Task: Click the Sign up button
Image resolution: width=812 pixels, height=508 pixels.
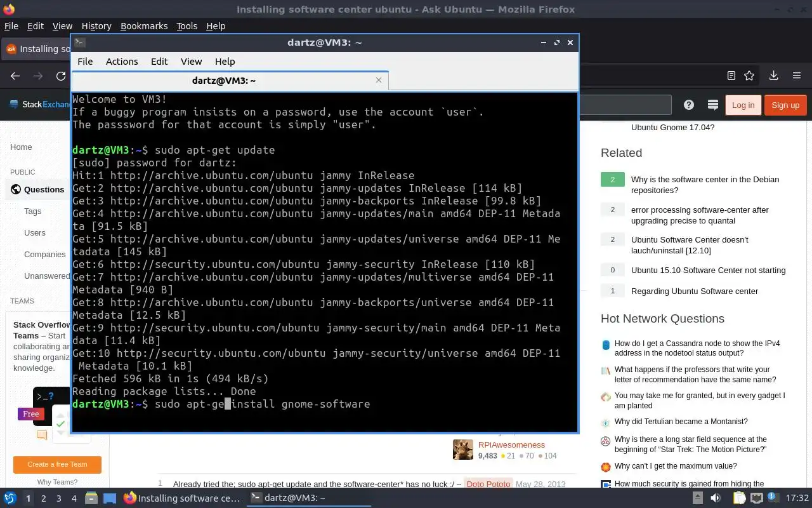Action: point(785,105)
